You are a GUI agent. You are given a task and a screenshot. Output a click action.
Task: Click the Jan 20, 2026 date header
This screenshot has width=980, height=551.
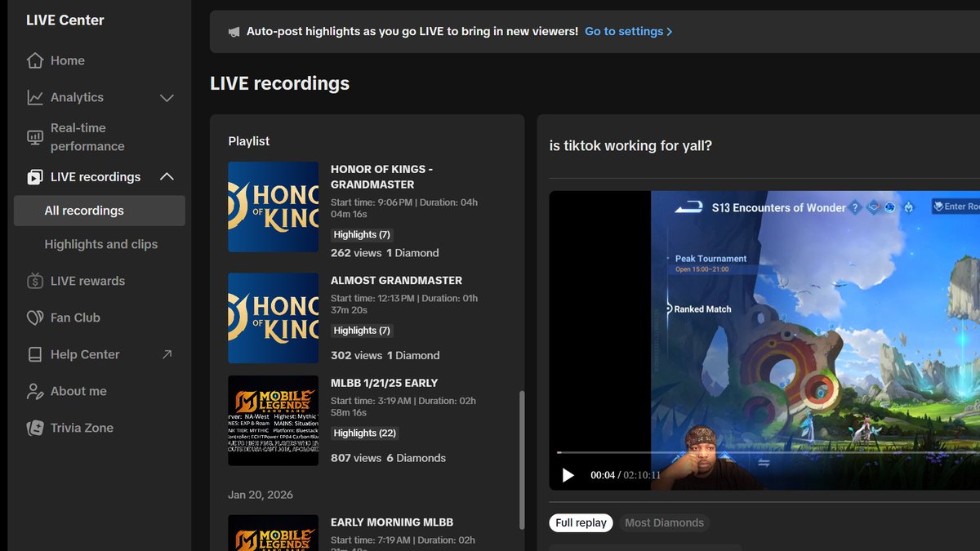pos(261,495)
